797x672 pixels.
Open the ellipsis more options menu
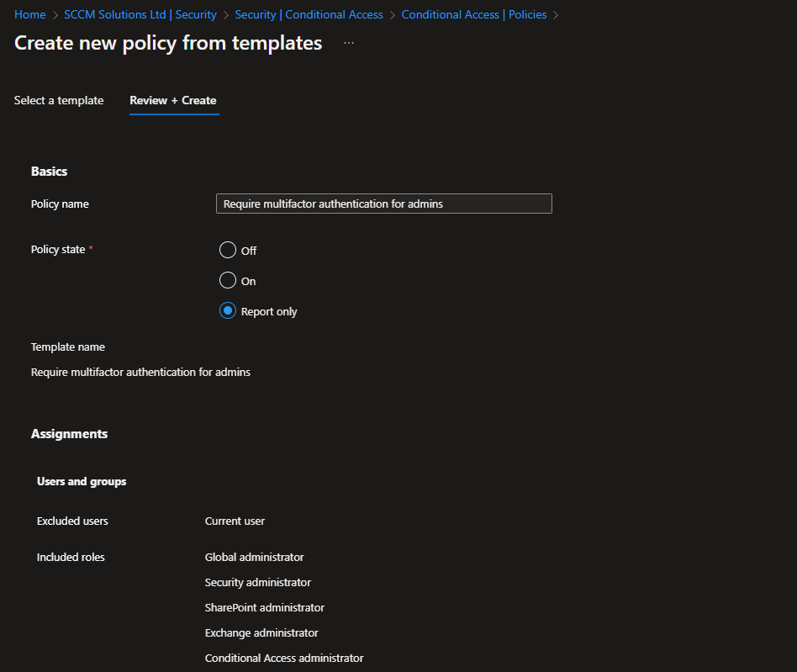coord(349,43)
